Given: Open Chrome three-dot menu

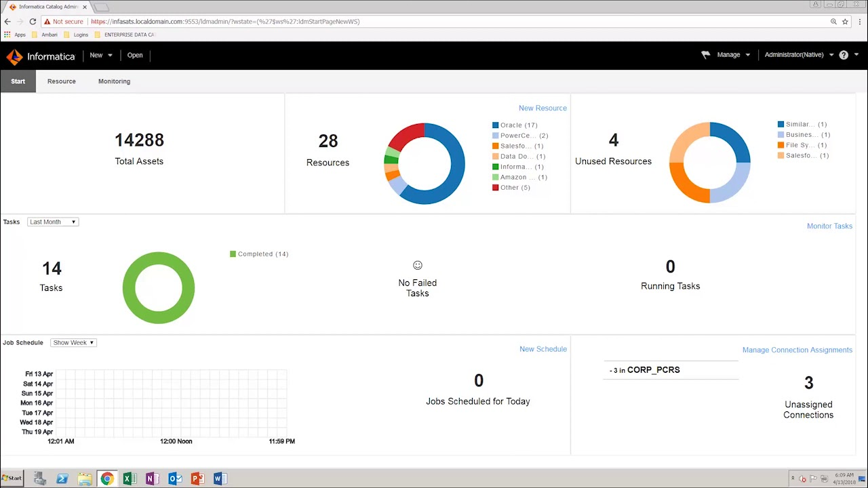Looking at the screenshot, I should [x=859, y=22].
